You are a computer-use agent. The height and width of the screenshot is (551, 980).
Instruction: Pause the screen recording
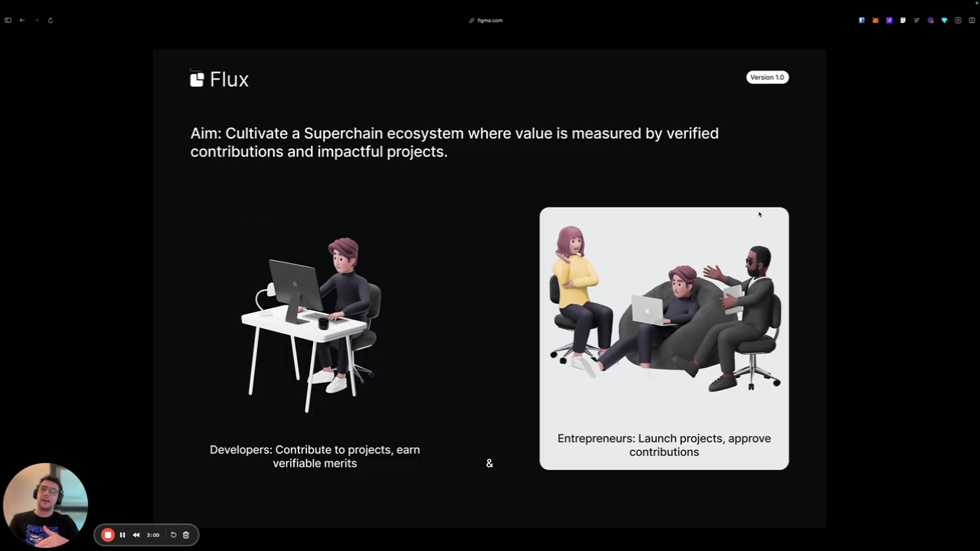[x=122, y=535]
